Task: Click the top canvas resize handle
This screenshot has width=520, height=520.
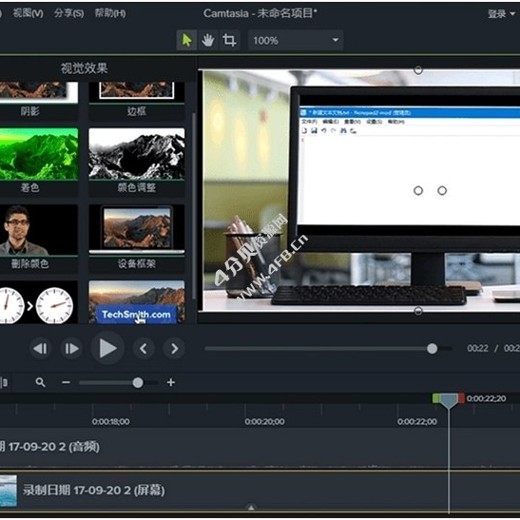Action: [x=418, y=70]
